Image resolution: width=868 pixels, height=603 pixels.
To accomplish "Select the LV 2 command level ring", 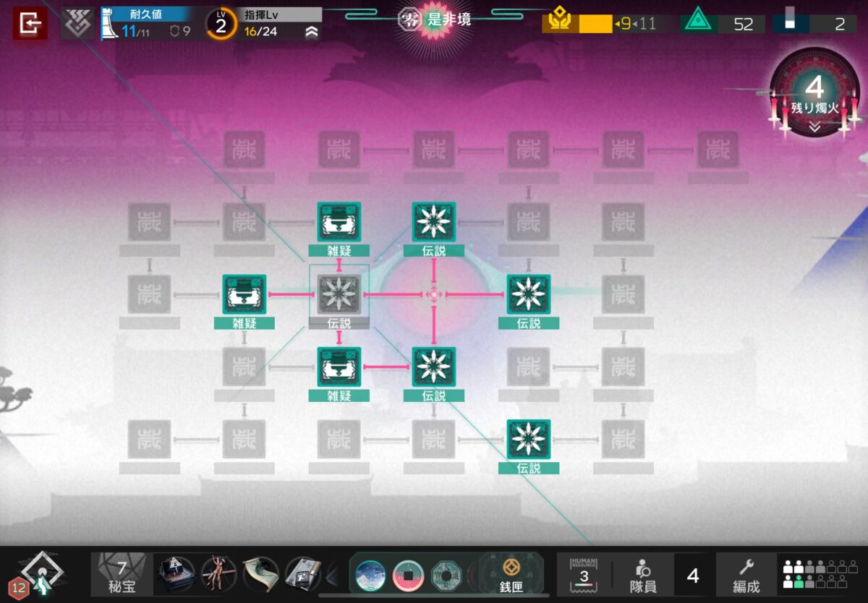I will (x=221, y=24).
